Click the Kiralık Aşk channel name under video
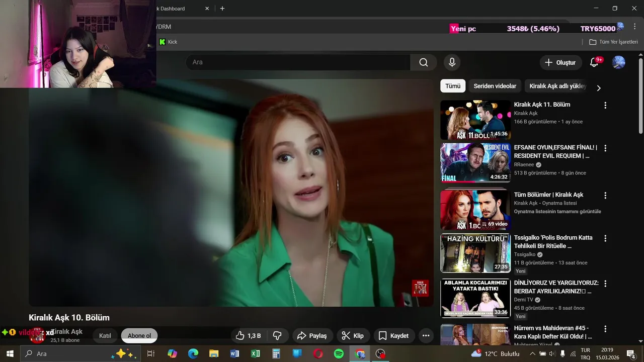Image resolution: width=644 pixels, height=362 pixels. point(67,331)
